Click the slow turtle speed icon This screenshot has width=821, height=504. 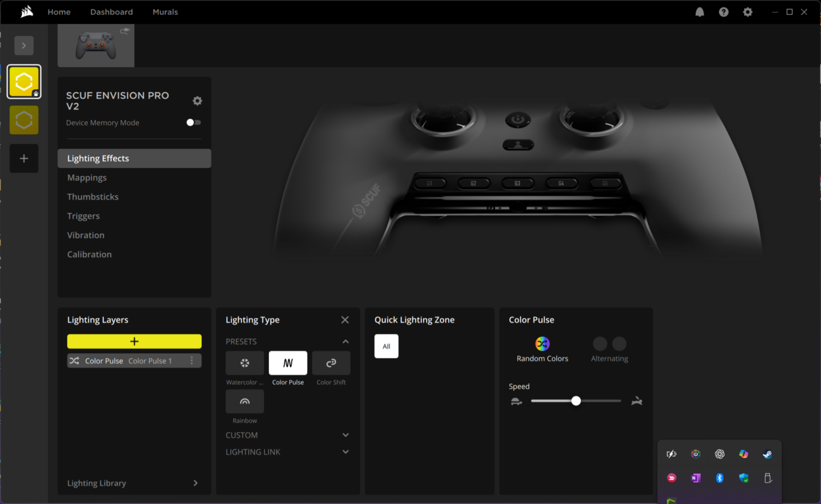(517, 401)
